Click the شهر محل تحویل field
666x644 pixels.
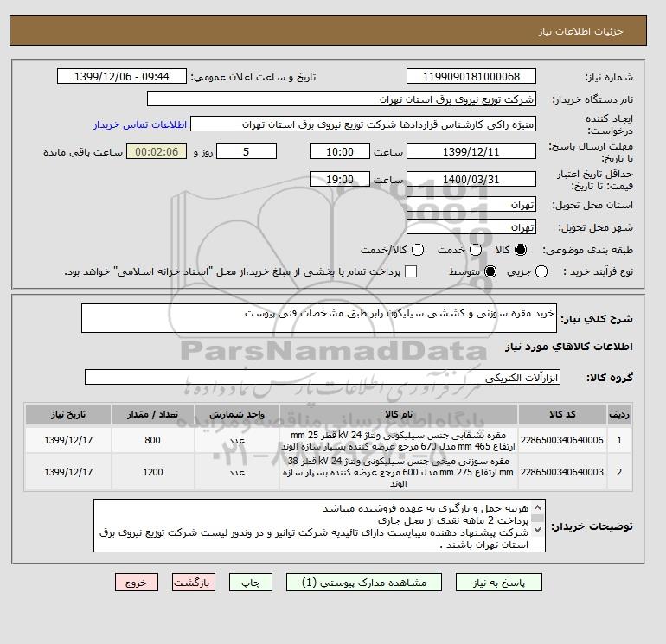click(471, 227)
